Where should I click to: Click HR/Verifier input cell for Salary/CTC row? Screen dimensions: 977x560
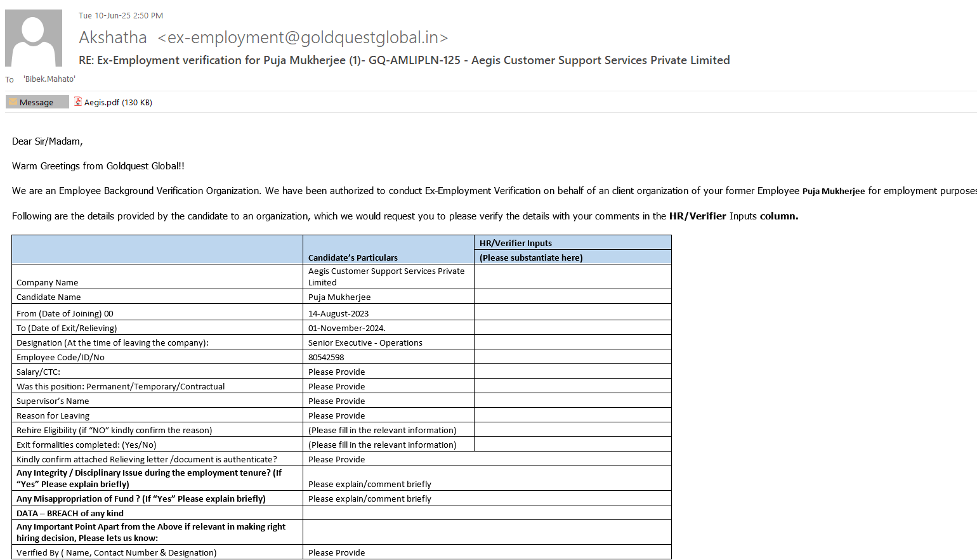572,372
